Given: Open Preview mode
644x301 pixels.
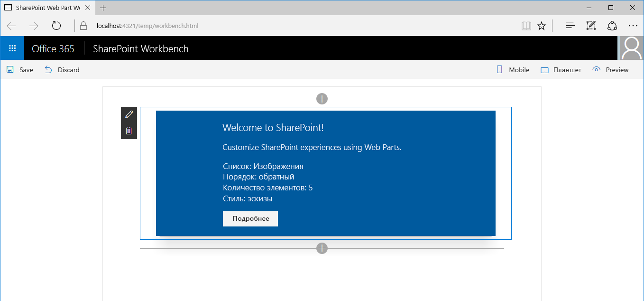Looking at the screenshot, I should tap(610, 70).
